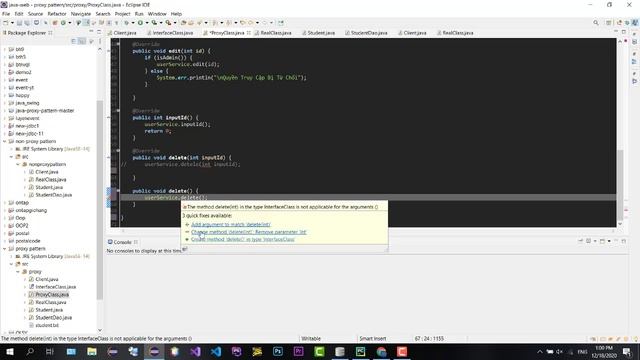
Task: Click 'Add argument to match delete(int)' fix
Action: coord(231,224)
